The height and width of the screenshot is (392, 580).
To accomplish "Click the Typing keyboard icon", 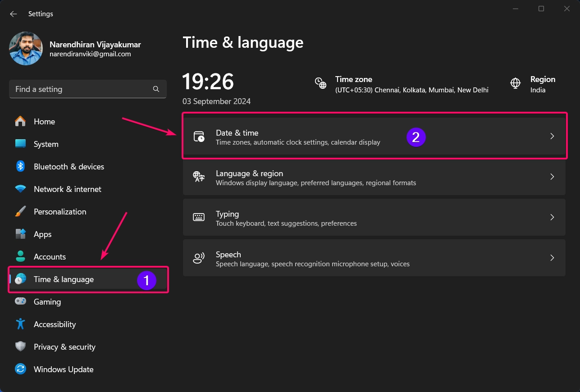I will point(199,217).
